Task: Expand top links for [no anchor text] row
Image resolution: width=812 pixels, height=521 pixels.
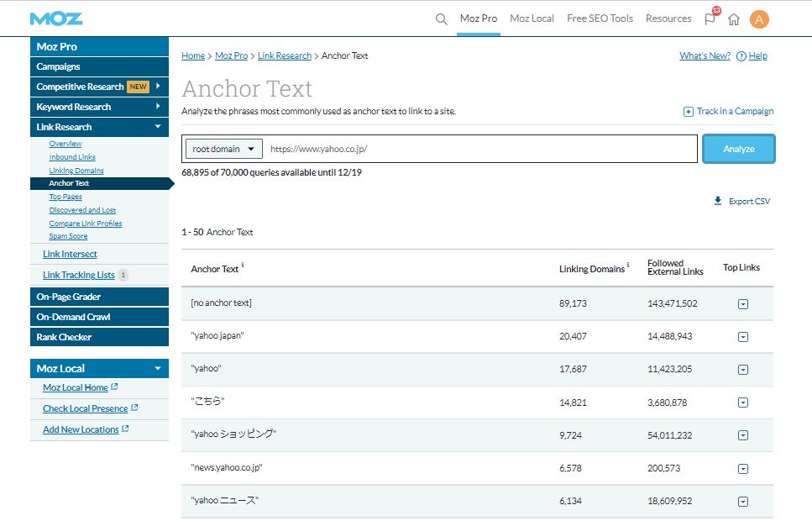Action: [x=743, y=304]
